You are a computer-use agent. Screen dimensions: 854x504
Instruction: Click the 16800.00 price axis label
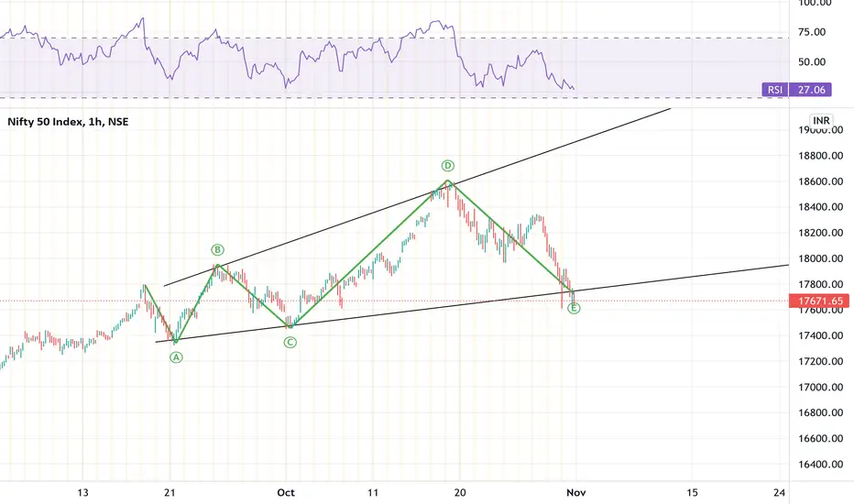(820, 412)
